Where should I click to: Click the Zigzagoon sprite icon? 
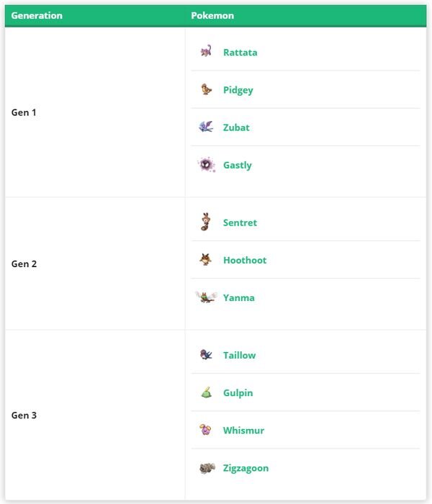tap(207, 468)
